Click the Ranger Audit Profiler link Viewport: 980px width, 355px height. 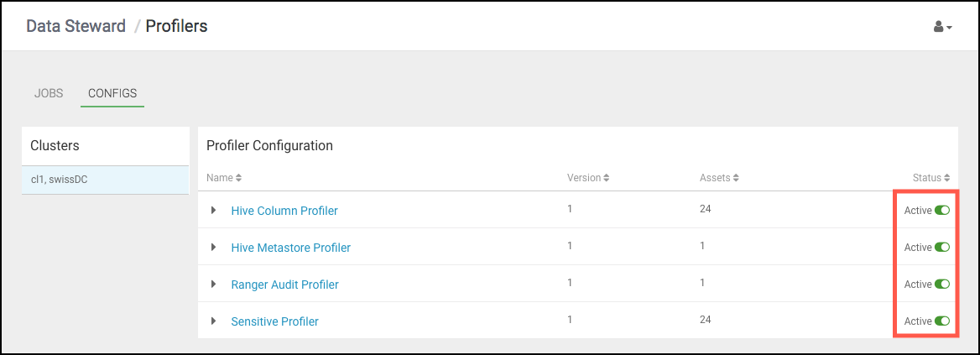tap(285, 285)
